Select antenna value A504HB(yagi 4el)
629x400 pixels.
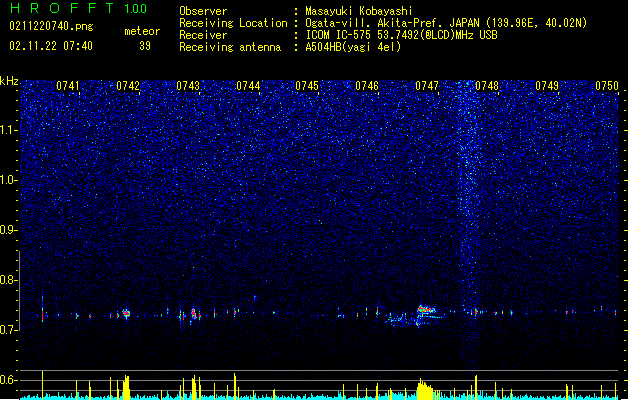[353, 47]
